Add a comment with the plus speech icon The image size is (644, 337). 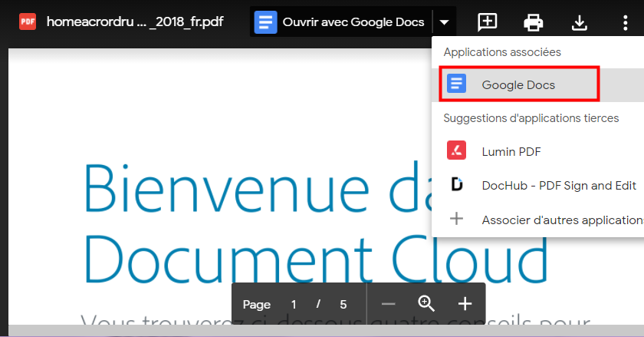488,22
